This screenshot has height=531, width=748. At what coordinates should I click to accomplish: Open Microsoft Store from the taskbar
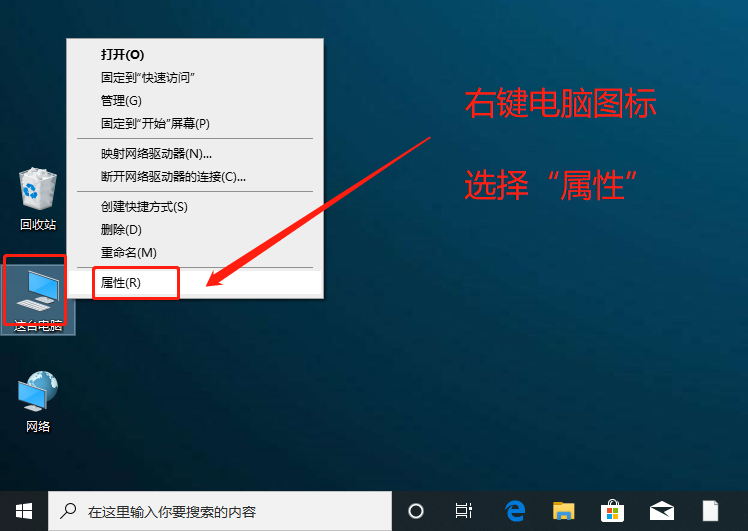(x=612, y=511)
